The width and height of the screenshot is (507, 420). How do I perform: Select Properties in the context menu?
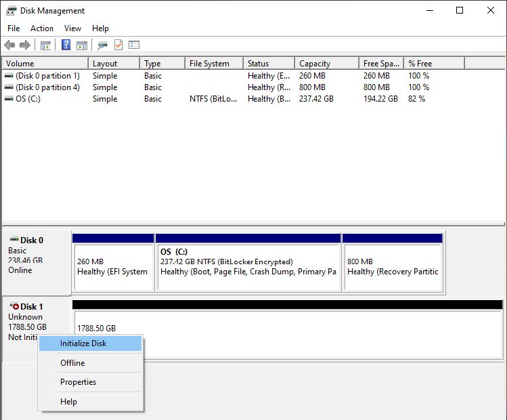78,382
